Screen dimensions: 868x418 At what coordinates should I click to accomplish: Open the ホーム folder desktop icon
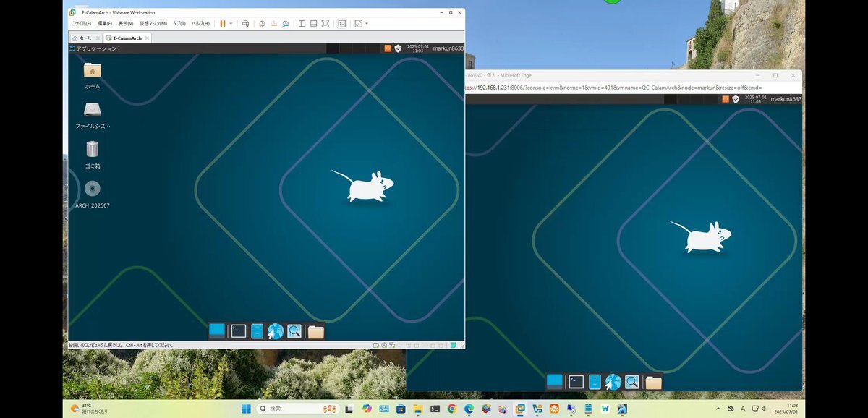[92, 75]
